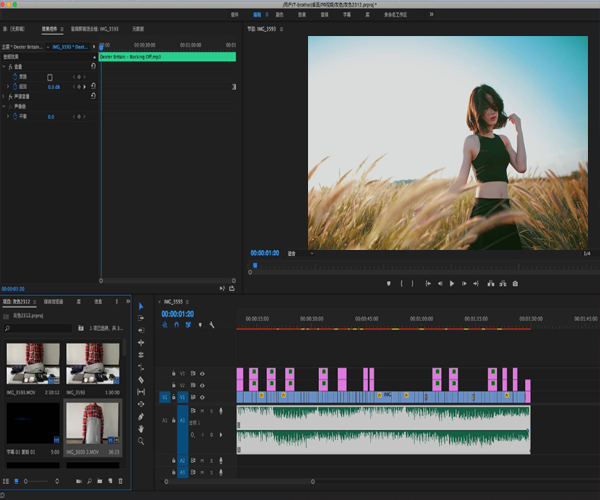Select the Track Select Backward tool below the forward arrow tool
This screenshot has width=600, height=500.
141,330
